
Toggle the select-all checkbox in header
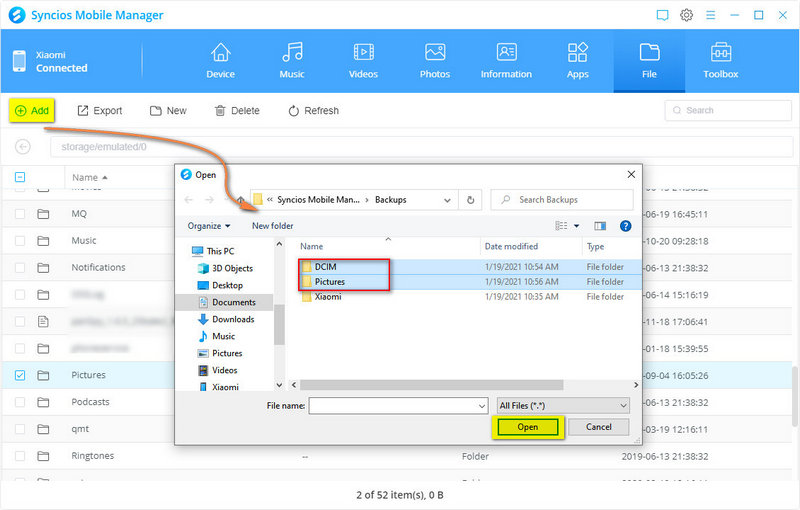click(x=20, y=177)
